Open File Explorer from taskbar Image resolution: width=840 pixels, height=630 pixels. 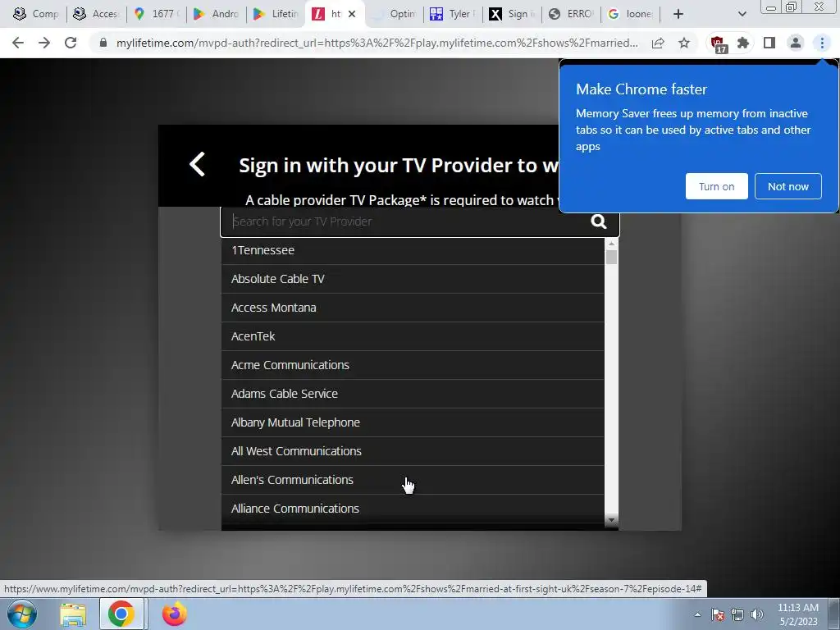point(73,614)
